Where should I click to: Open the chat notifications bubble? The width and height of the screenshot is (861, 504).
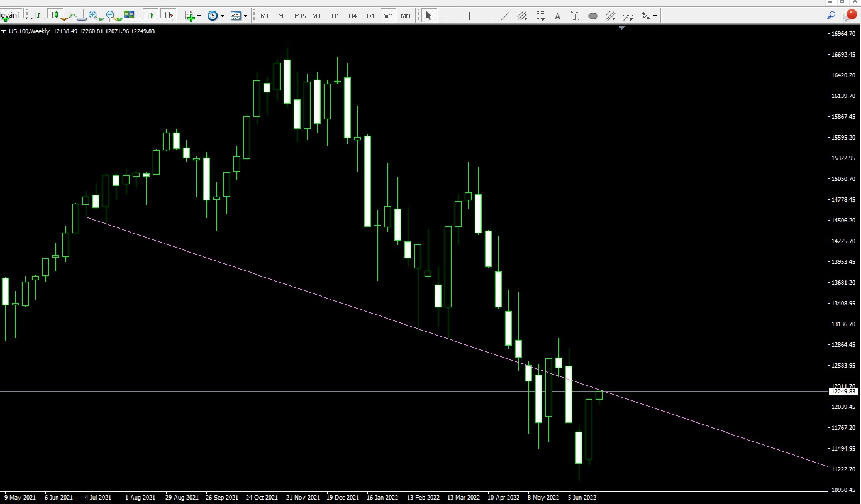pyautogui.click(x=849, y=14)
